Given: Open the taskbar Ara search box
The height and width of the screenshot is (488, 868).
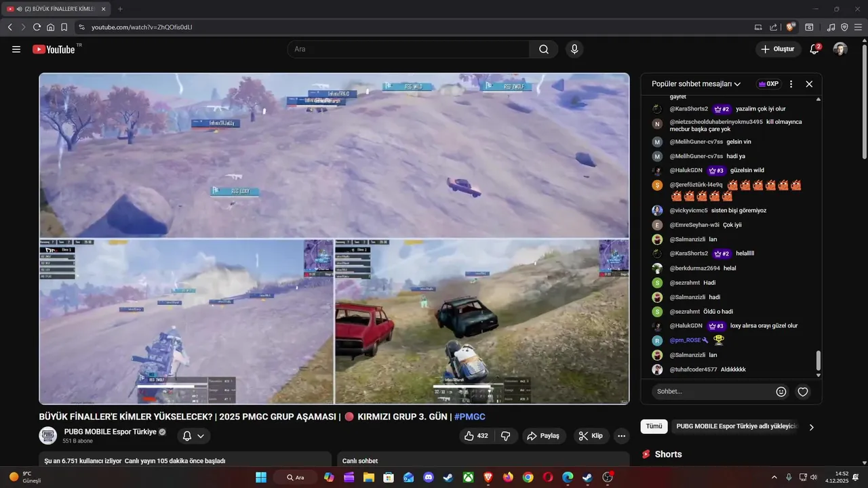Looking at the screenshot, I should tap(295, 477).
